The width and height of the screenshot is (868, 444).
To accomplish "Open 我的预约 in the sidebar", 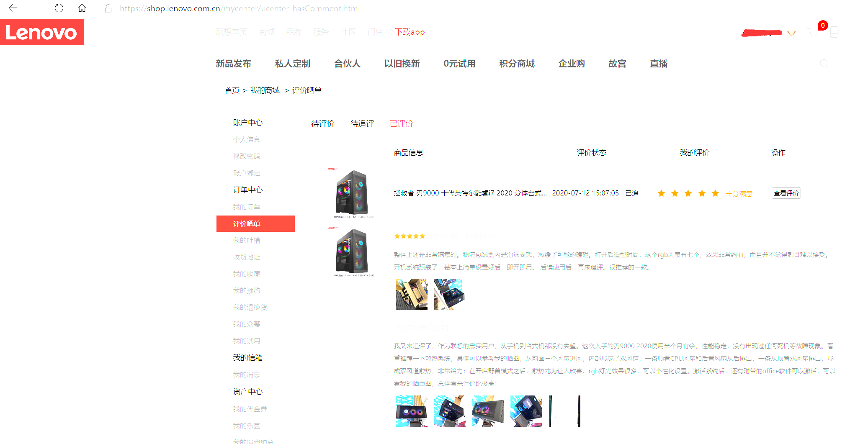I will coord(247,290).
